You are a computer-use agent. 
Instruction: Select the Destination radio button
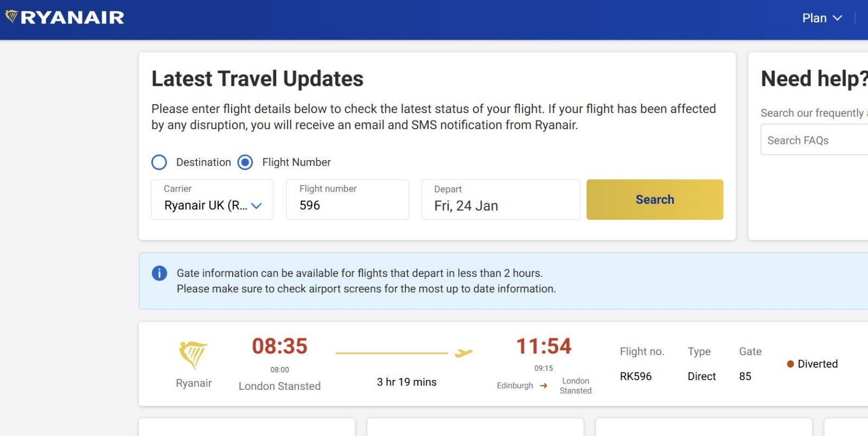159,162
